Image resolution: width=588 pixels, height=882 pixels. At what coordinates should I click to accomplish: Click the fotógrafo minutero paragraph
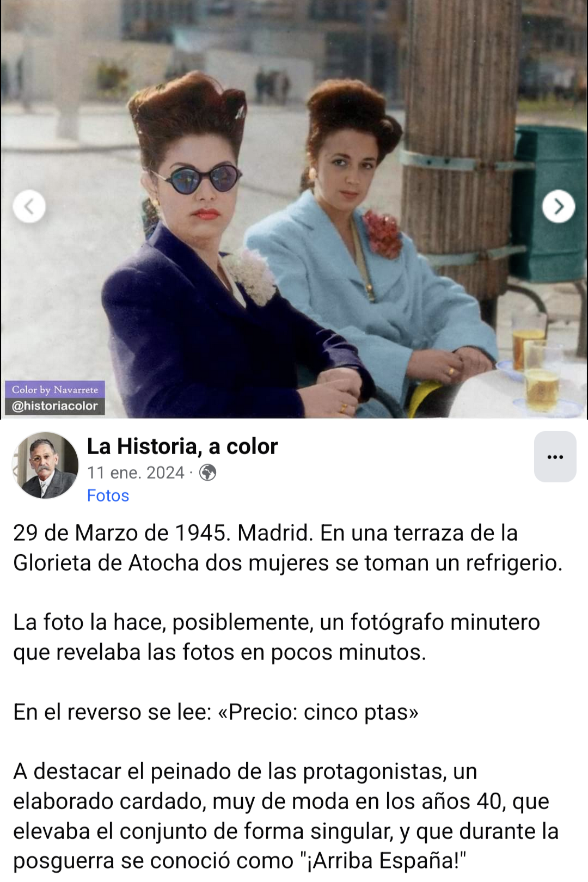pos(277,637)
